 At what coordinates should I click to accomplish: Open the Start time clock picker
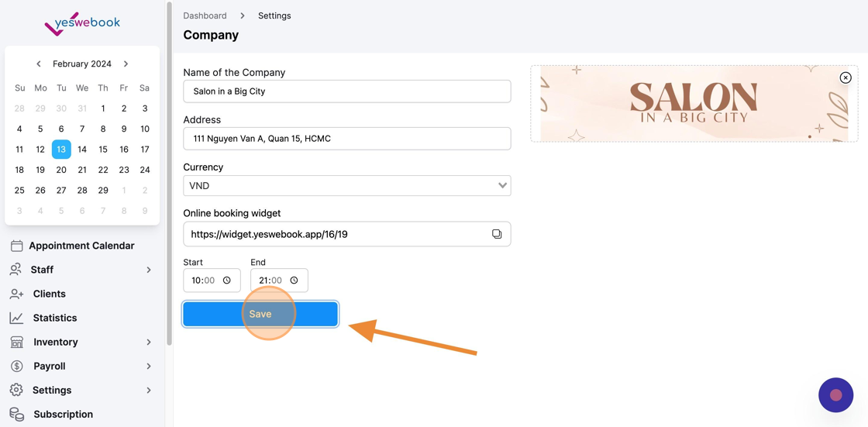[x=226, y=281]
